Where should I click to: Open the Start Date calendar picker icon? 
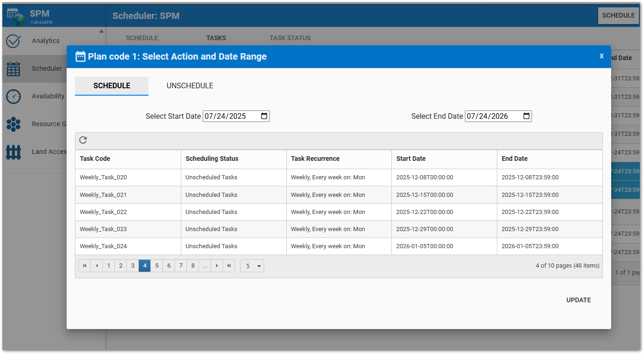[x=264, y=116]
